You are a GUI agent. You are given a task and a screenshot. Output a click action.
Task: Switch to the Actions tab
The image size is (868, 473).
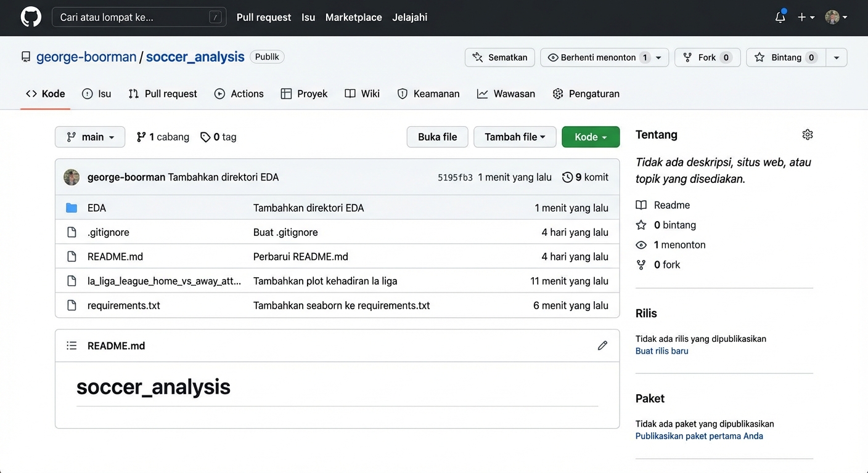[x=239, y=94]
